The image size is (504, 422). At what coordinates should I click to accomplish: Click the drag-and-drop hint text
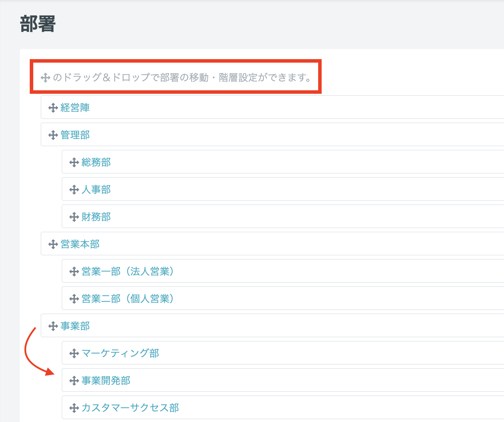[x=182, y=77]
